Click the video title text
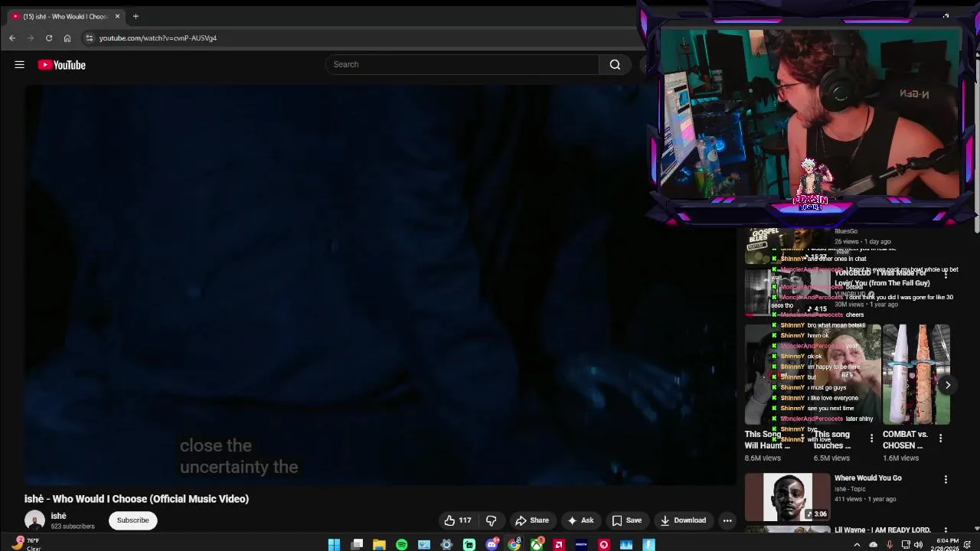980x551 pixels. coord(136,499)
